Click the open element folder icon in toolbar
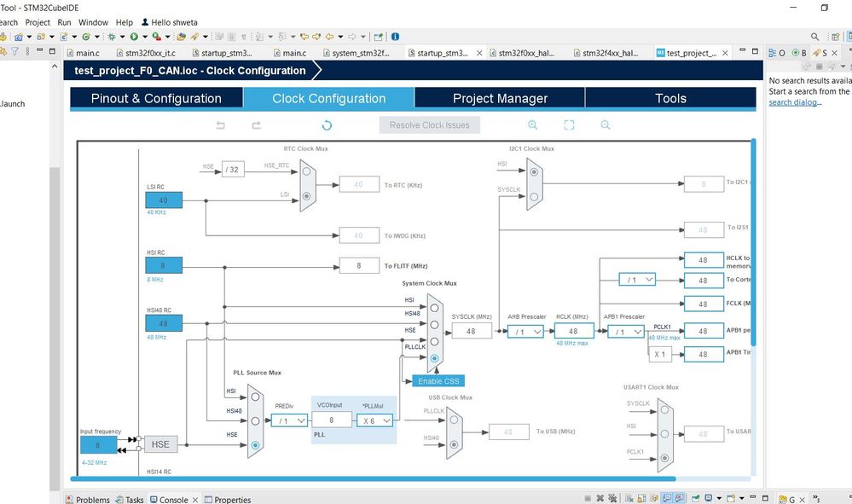The width and height of the screenshot is (852, 504). point(181,37)
